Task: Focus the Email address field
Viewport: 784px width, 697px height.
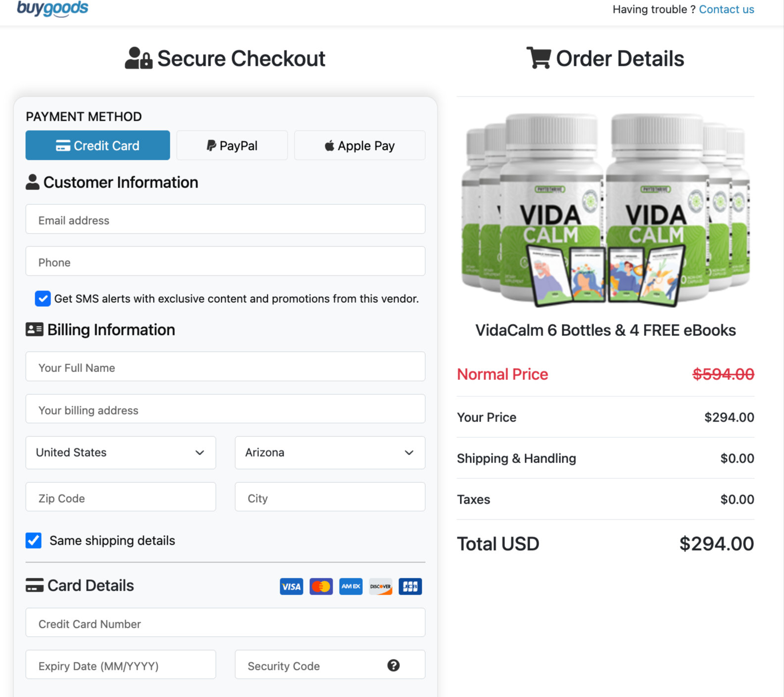Action: click(225, 219)
